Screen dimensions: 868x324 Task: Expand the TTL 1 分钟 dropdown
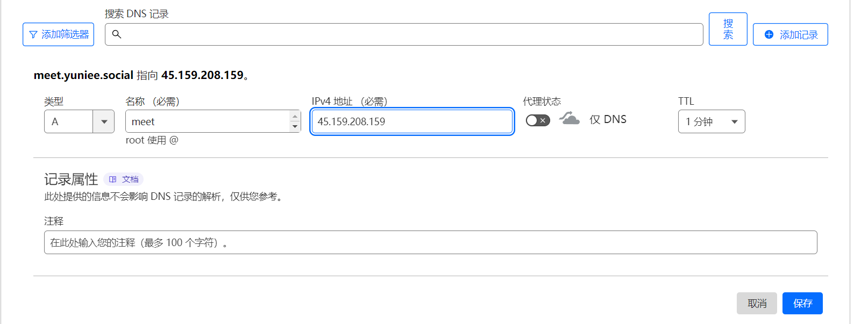(x=712, y=121)
